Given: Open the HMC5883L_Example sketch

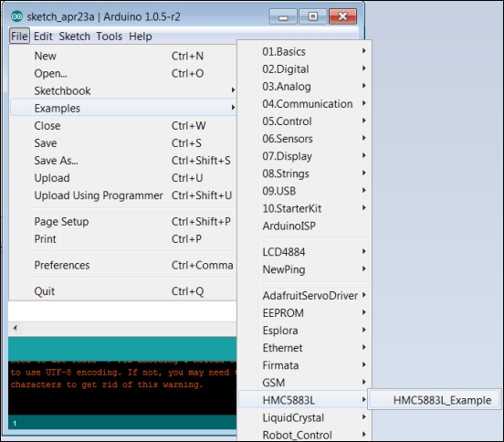Looking at the screenshot, I should pyautogui.click(x=435, y=400).
